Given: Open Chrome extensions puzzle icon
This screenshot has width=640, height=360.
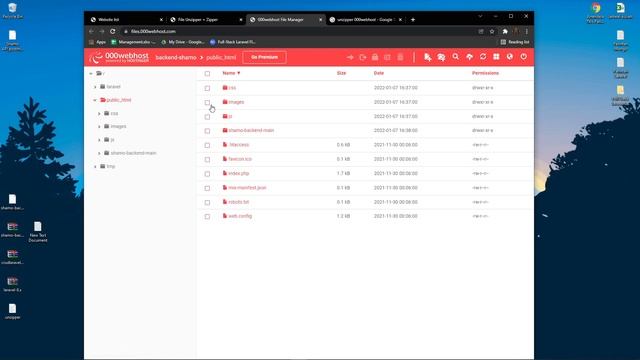Looking at the screenshot, I should 505,31.
